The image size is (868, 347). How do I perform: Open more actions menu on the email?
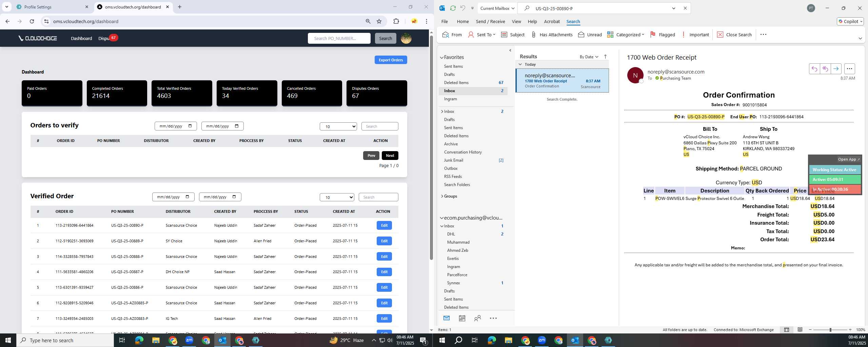pos(849,69)
